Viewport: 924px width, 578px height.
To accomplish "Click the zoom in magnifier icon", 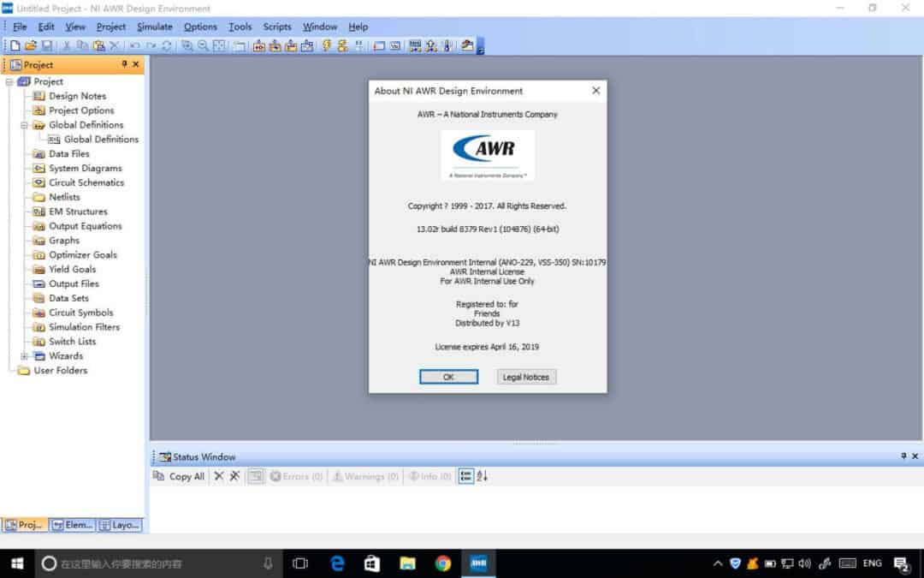I will tap(187, 45).
